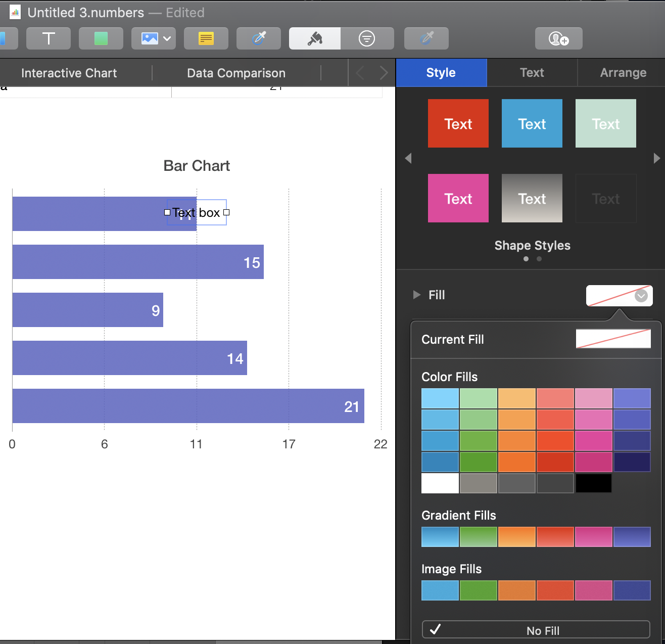Pick the bright red color fill swatch
The image size is (665, 644).
tap(555, 441)
